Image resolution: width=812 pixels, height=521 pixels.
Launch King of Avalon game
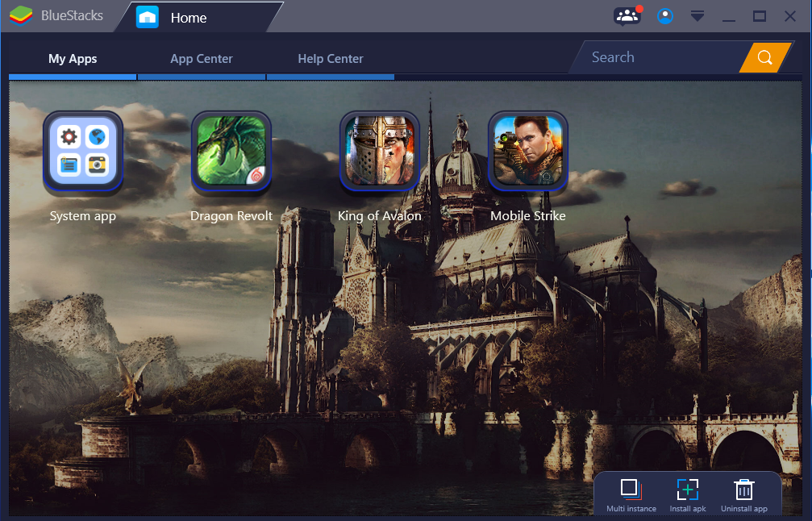(x=380, y=152)
